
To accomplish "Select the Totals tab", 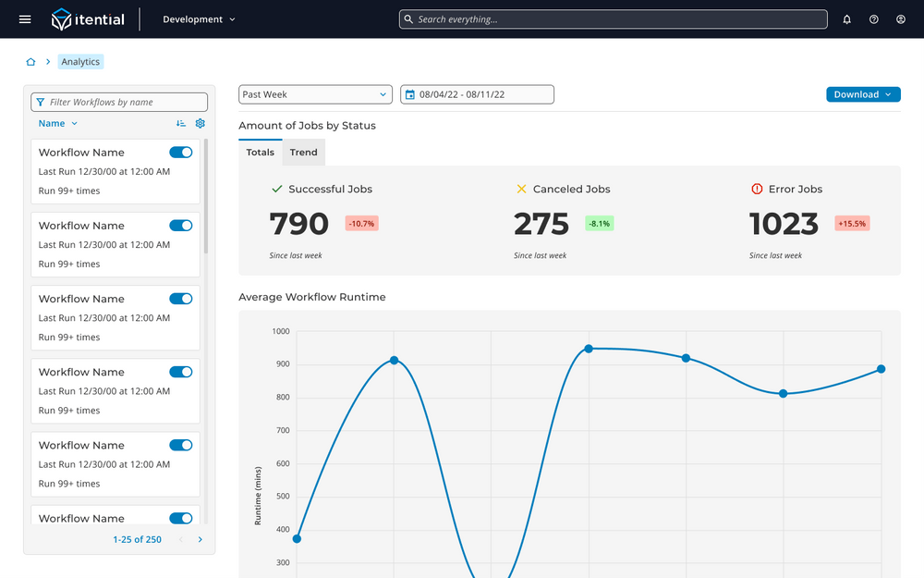I will pyautogui.click(x=260, y=153).
